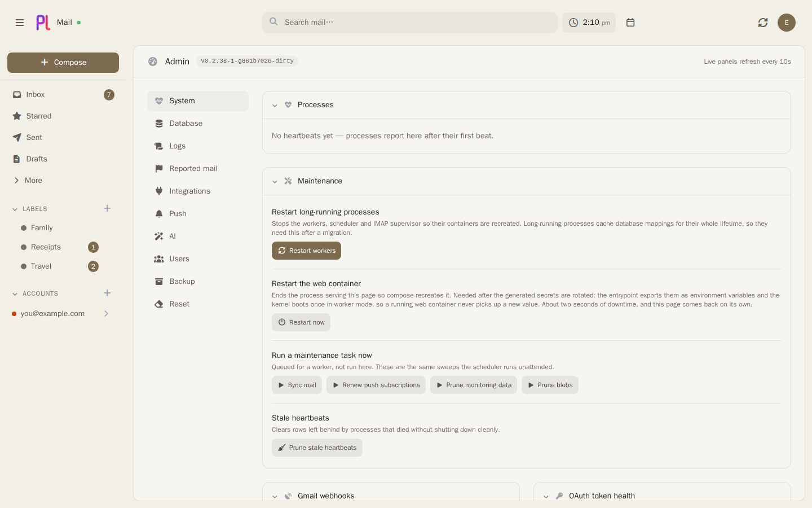Open the AI settings section

pos(198,237)
